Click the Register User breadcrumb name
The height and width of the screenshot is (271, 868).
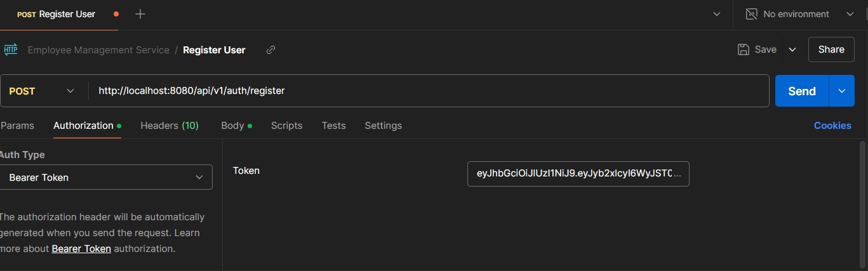pos(214,50)
